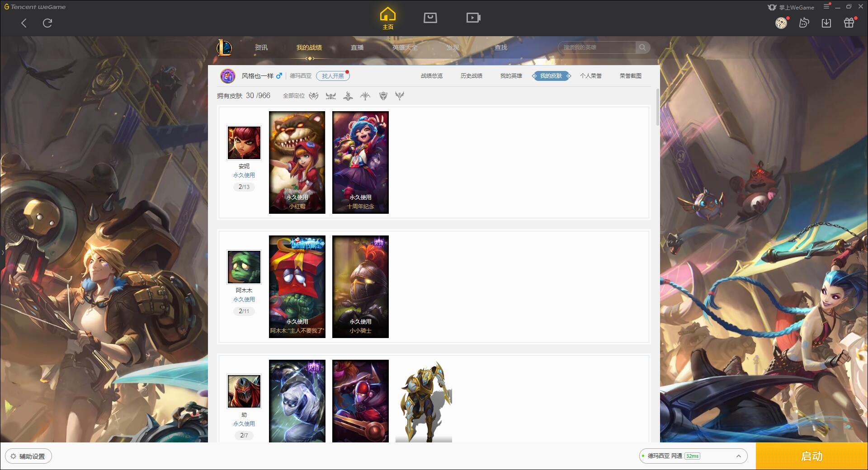The width and height of the screenshot is (868, 470).
Task: Click the summoner profile avatar
Action: click(228, 76)
